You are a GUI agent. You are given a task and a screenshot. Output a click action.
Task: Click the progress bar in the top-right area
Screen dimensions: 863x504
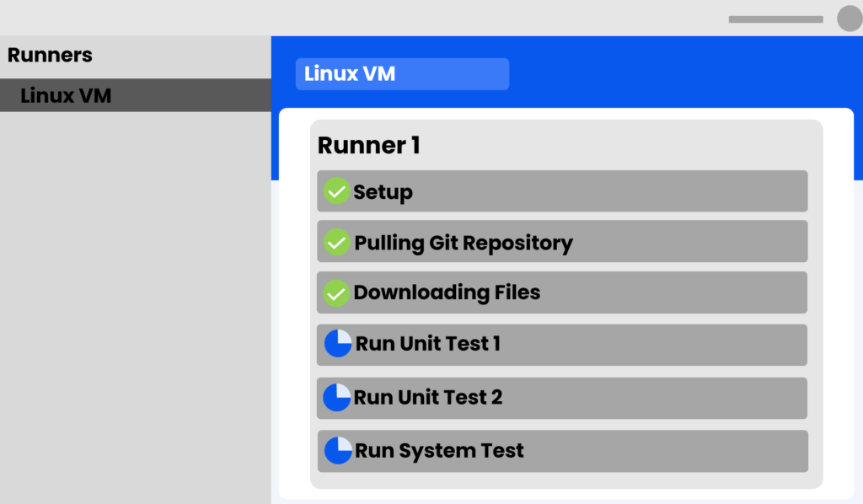click(x=775, y=19)
